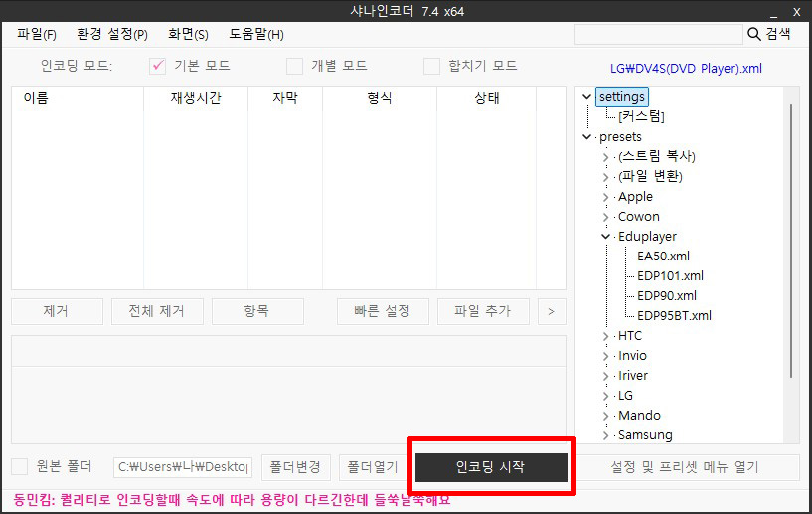
Task: Open the 환경 설정(P) menu
Action: pyautogui.click(x=112, y=34)
